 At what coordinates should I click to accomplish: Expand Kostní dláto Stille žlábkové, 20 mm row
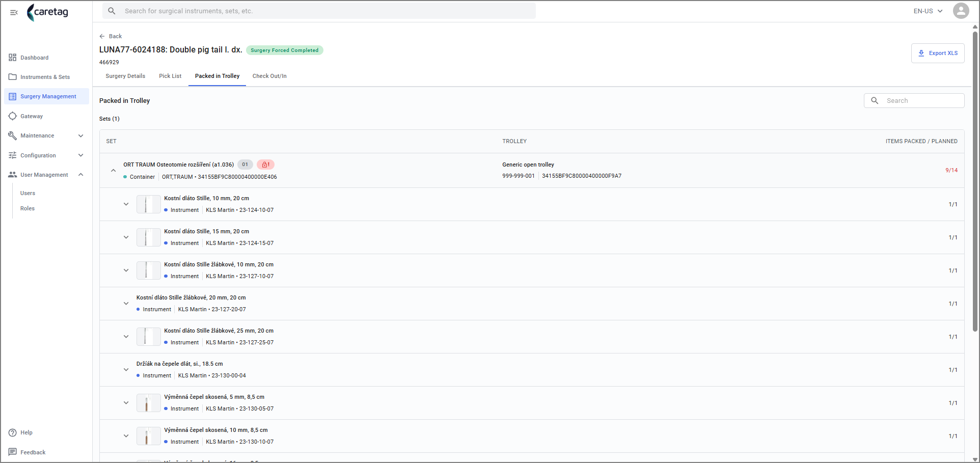(x=126, y=304)
